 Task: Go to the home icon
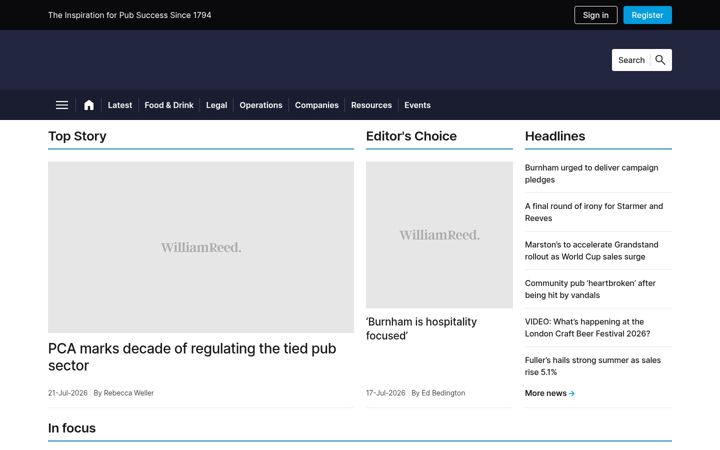[x=89, y=105]
